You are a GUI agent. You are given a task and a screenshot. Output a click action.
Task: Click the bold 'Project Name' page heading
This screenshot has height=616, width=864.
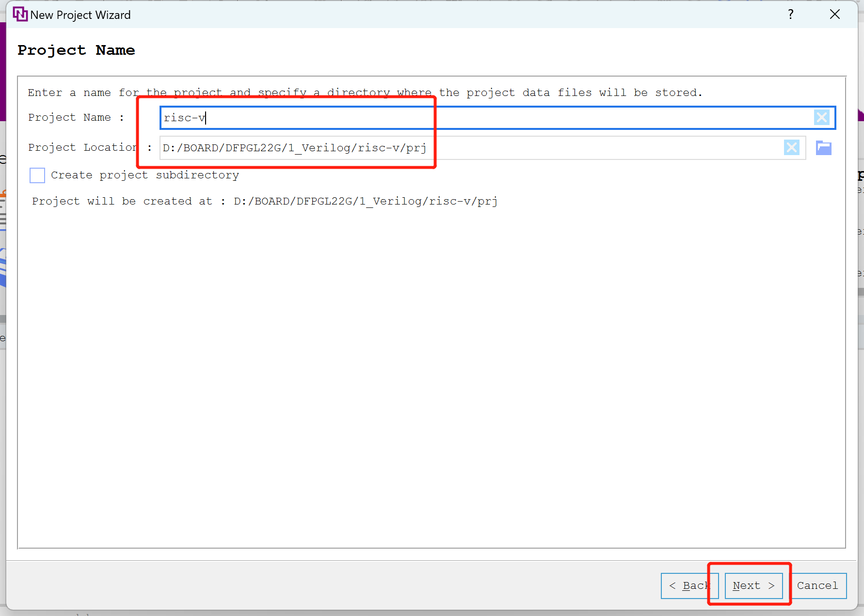(x=76, y=50)
